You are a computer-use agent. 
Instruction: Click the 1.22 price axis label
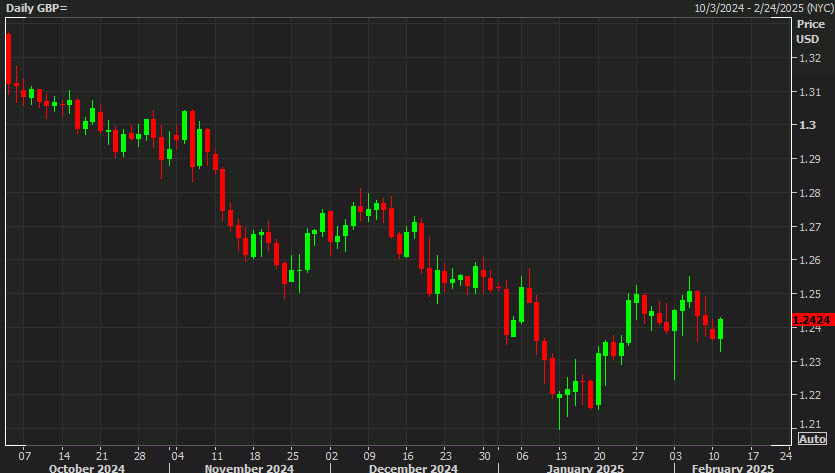pyautogui.click(x=809, y=395)
